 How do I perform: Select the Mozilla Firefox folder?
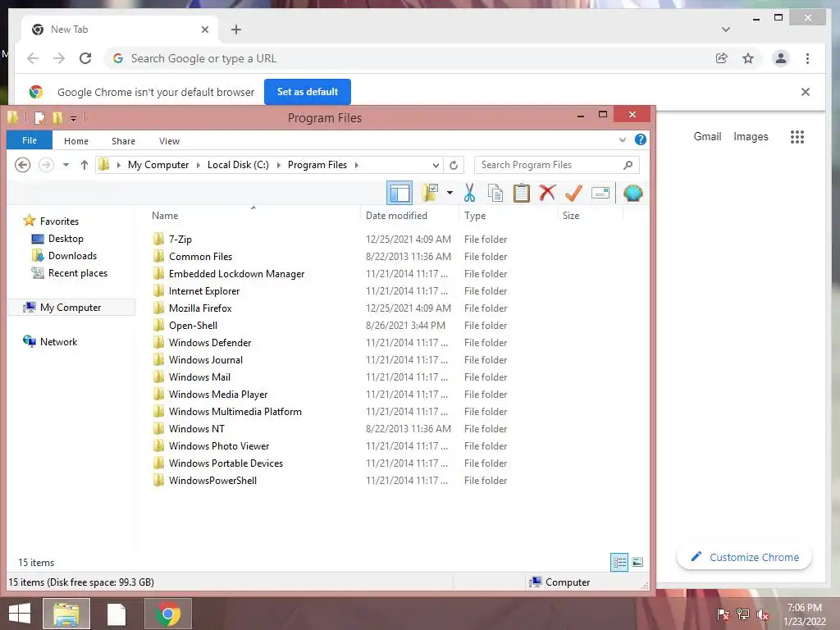(x=192, y=308)
